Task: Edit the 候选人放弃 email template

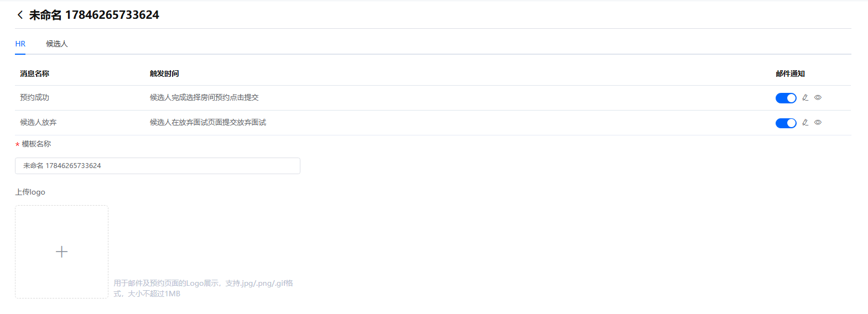Action: tap(805, 123)
